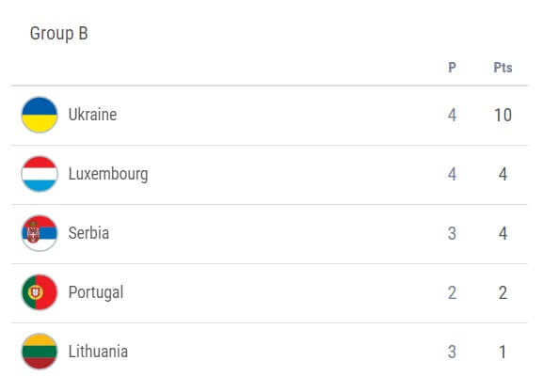Click the Ukraine flag icon
This screenshot has height=392, width=543.
pos(40,115)
